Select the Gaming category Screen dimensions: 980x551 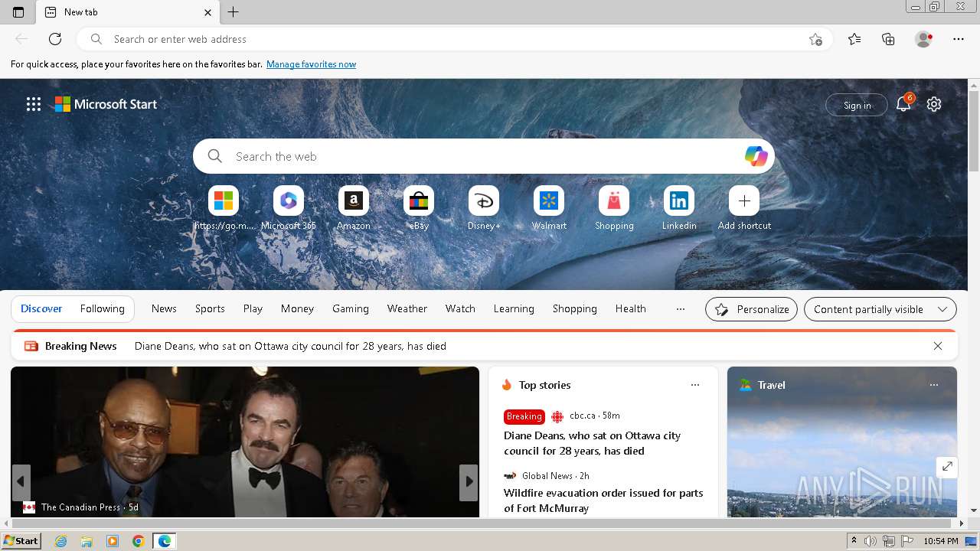tap(351, 309)
